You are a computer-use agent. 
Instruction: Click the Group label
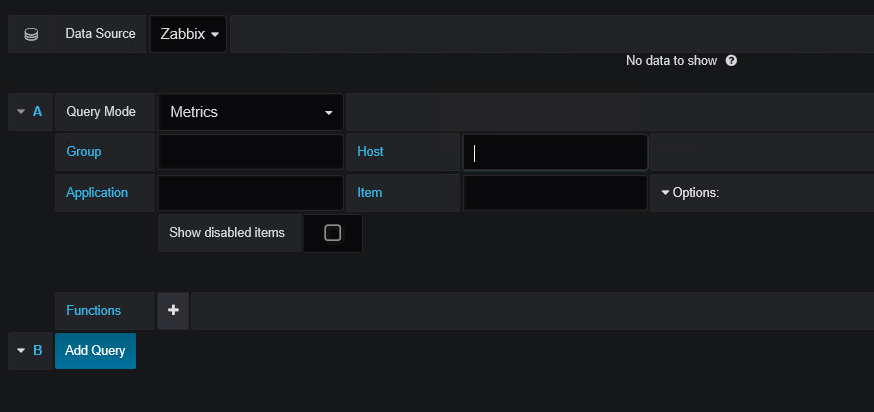(x=84, y=152)
